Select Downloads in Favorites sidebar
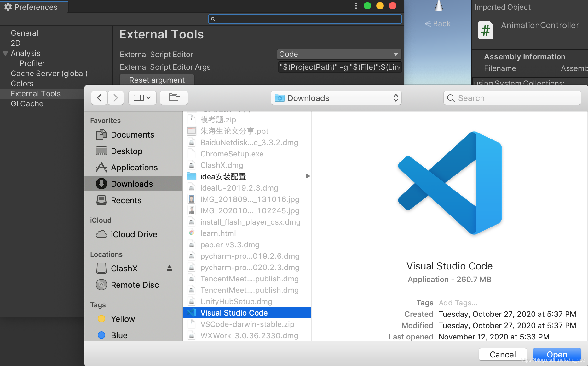 click(133, 184)
